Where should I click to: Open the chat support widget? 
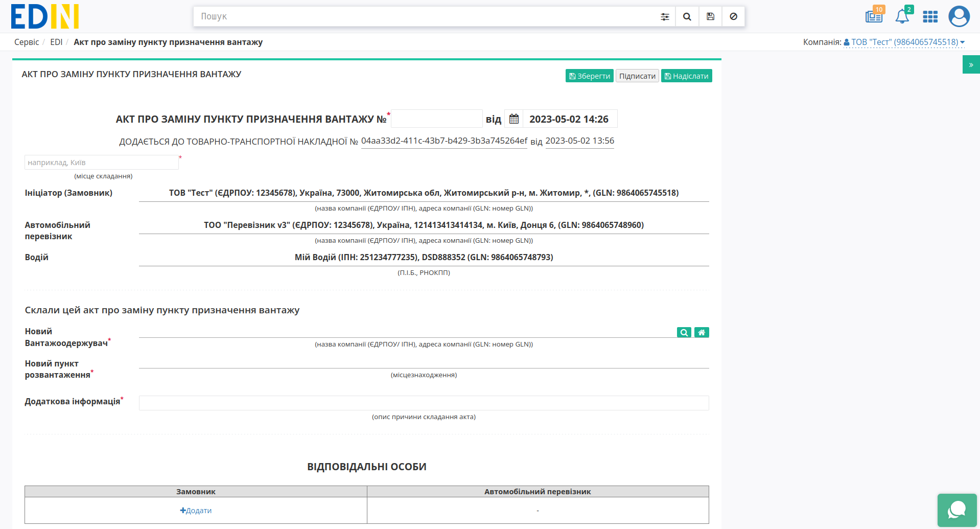click(x=957, y=510)
